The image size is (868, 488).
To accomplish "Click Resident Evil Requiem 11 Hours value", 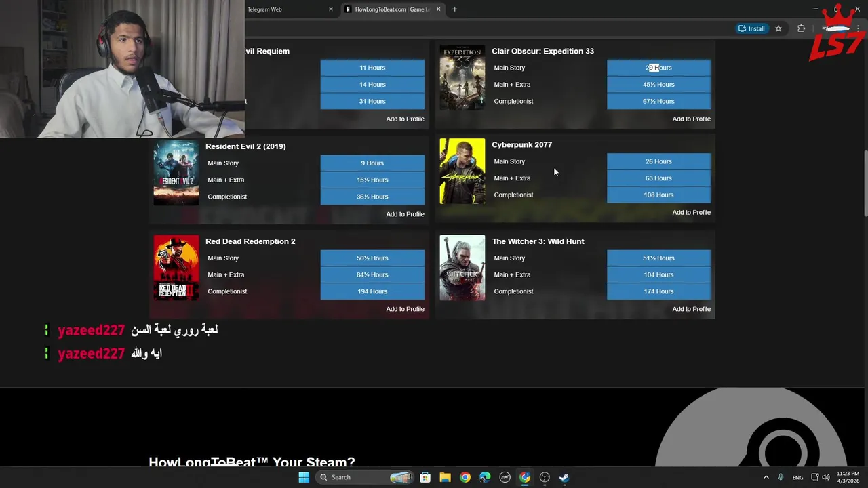I will click(372, 68).
